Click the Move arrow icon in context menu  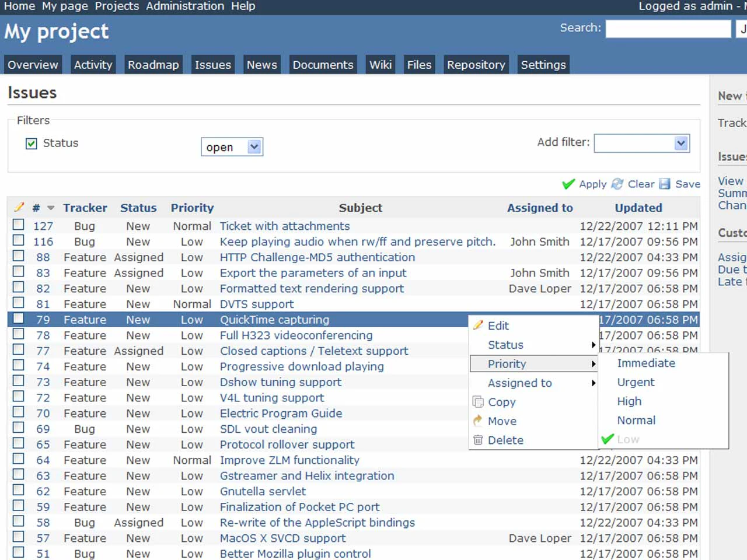tap(479, 421)
